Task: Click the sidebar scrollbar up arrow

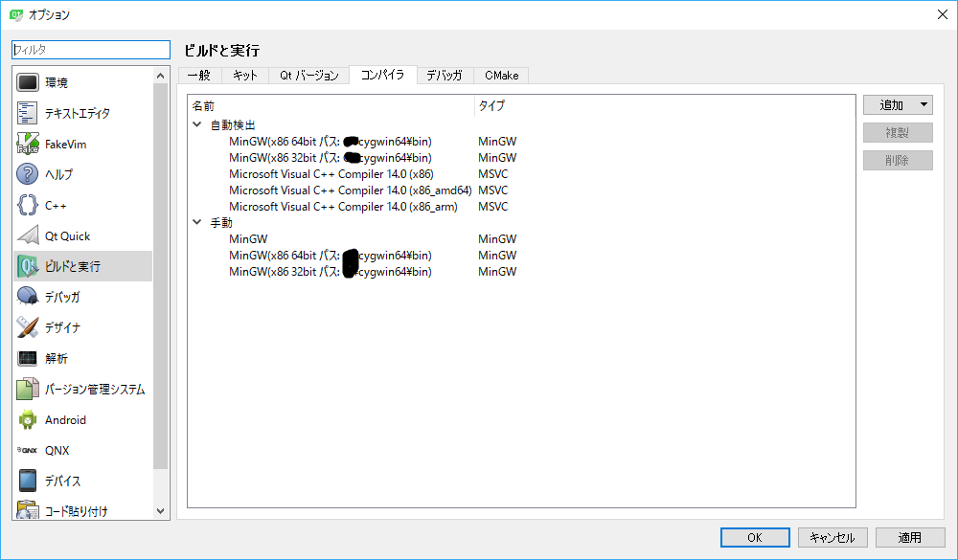Action: click(161, 76)
